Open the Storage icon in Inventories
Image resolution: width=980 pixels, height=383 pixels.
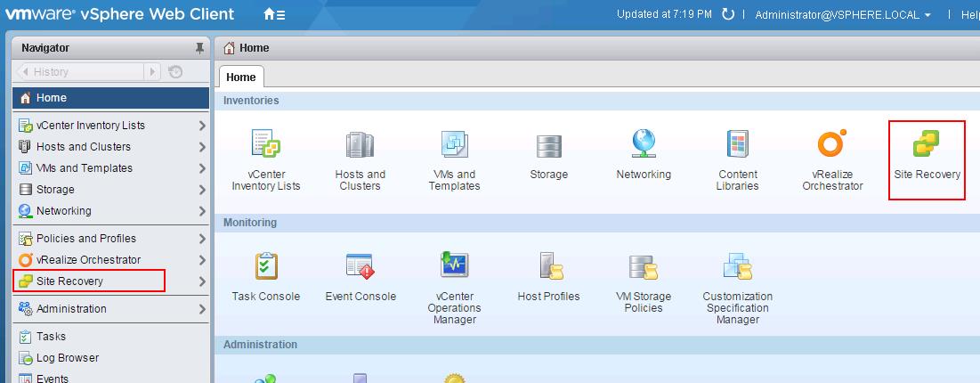[549, 146]
